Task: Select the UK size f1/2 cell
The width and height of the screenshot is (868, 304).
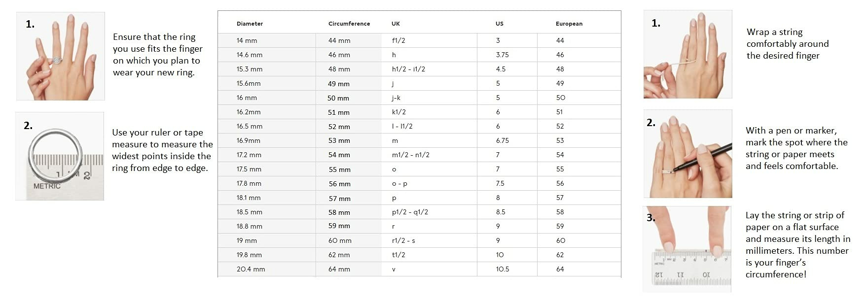Action: point(398,40)
